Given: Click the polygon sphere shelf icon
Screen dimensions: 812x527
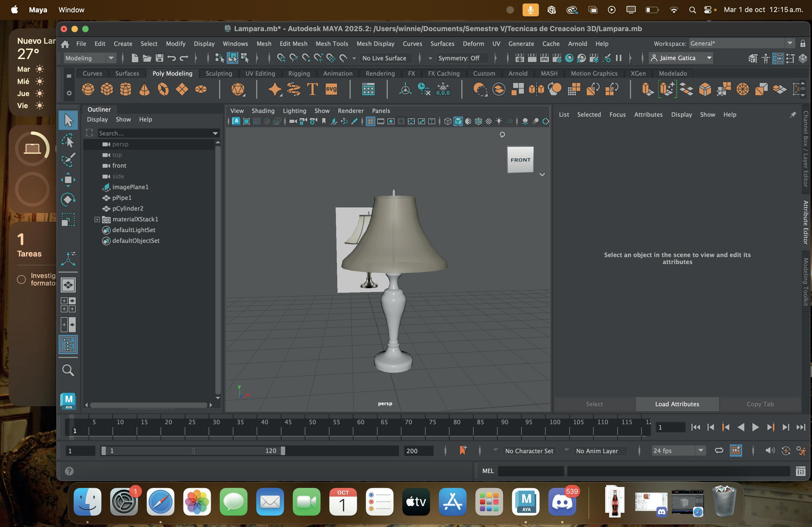Looking at the screenshot, I should [x=88, y=90].
